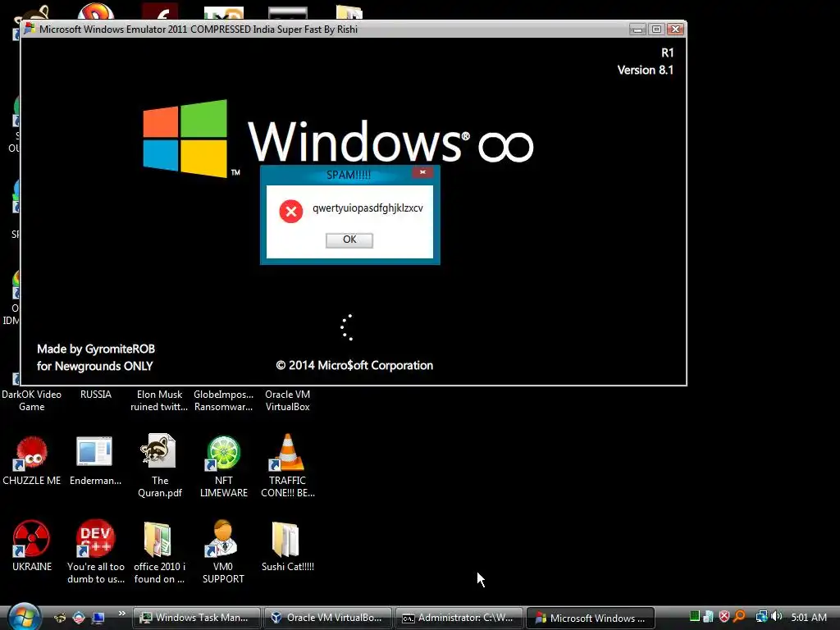Switch to Oracle VM VirtualBox taskbar button
840x630 pixels.
pyautogui.click(x=328, y=618)
